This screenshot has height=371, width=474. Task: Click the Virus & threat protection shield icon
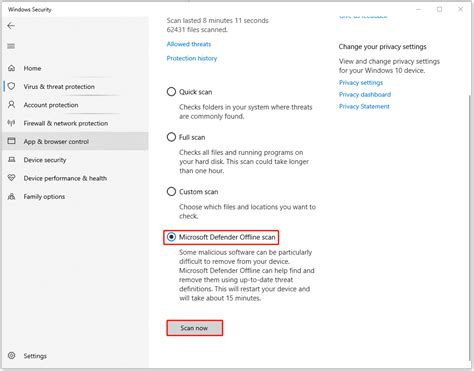tap(11, 86)
